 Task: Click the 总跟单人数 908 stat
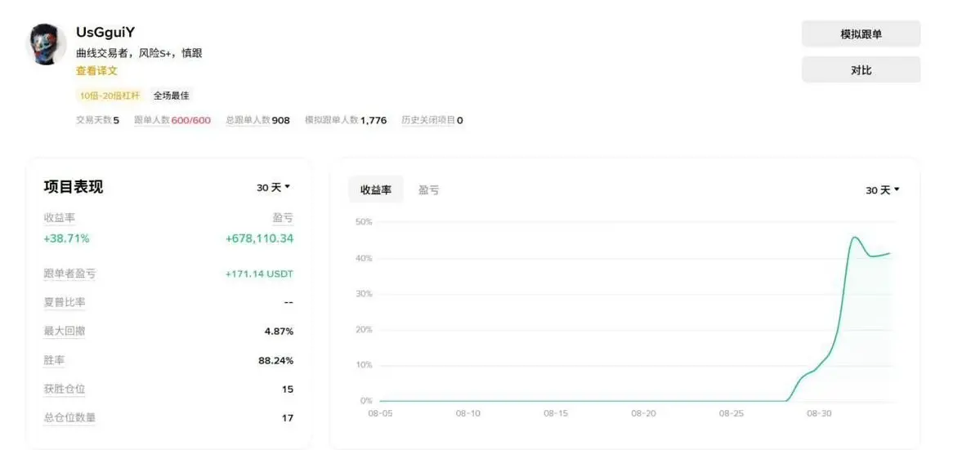pyautogui.click(x=257, y=120)
